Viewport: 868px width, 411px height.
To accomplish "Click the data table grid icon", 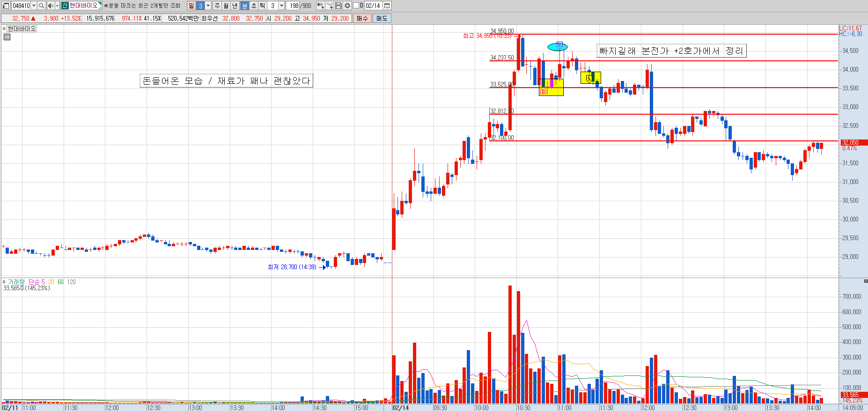I will pos(7,37).
